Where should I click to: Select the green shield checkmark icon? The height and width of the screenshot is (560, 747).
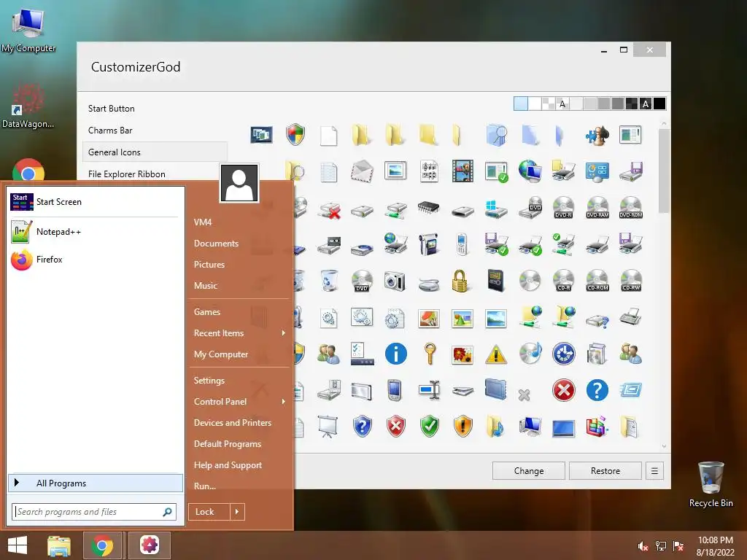(x=430, y=426)
